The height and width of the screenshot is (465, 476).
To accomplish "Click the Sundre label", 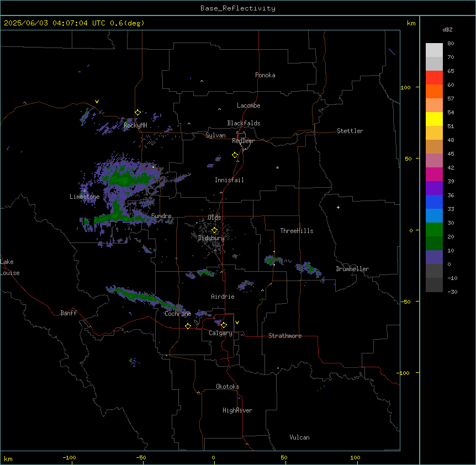I will (161, 216).
